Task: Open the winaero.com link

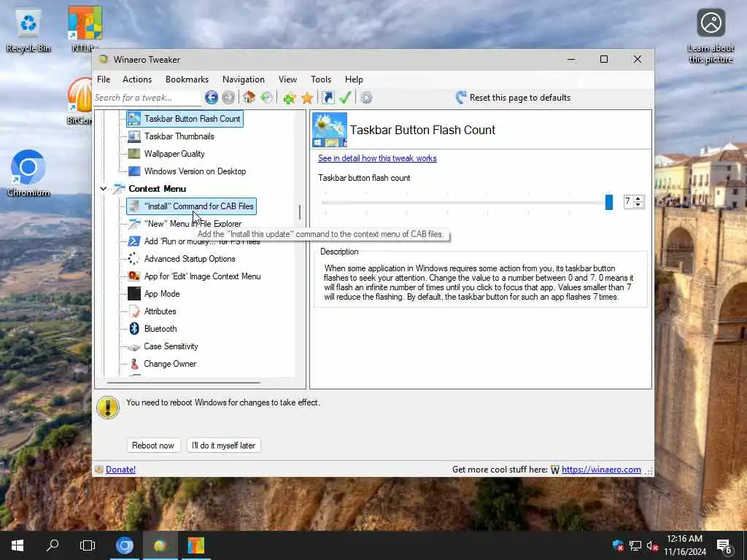Action: [x=601, y=470]
